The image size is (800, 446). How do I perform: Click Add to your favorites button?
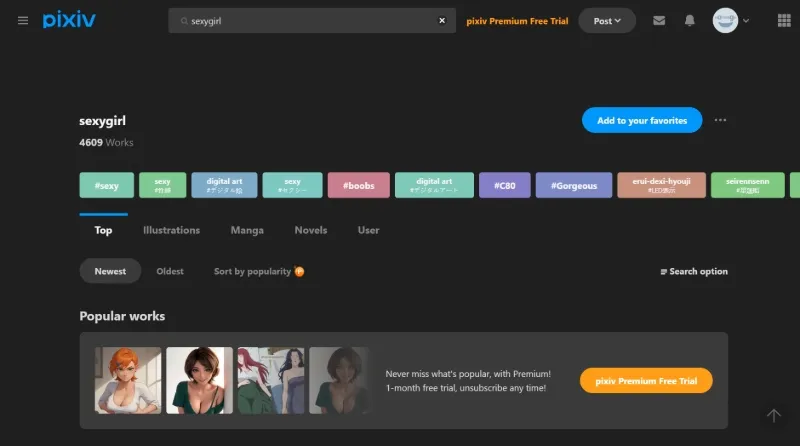click(642, 120)
